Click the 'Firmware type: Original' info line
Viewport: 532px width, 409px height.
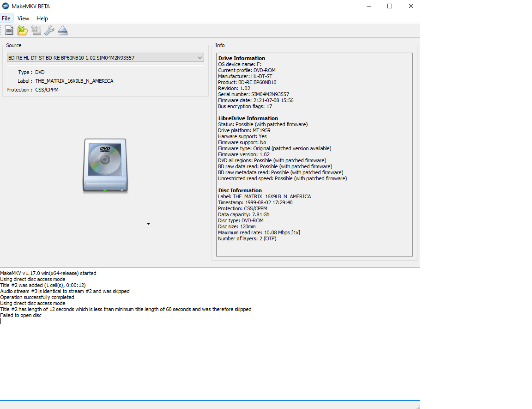tap(274, 148)
